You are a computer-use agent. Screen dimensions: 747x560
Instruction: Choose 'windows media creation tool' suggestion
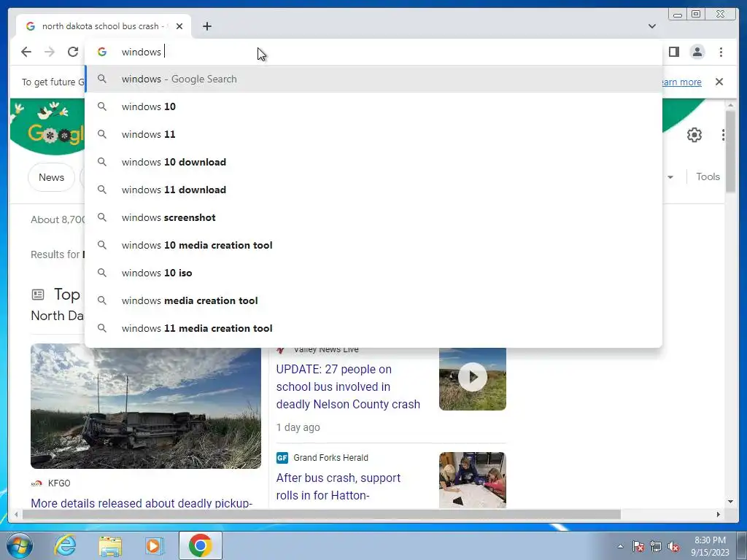(x=373, y=300)
